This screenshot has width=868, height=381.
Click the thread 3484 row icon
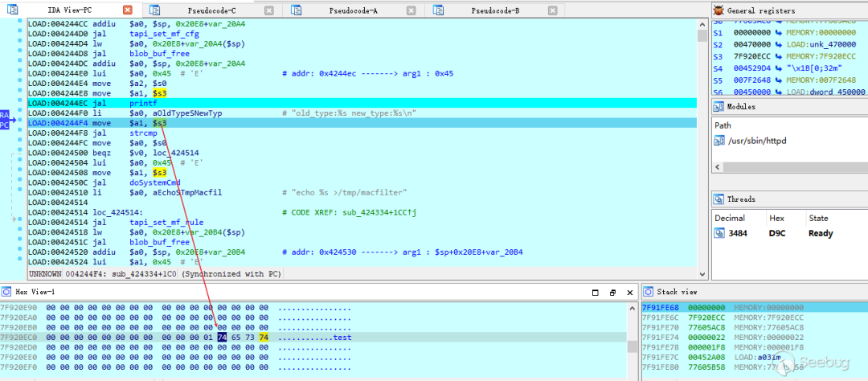(x=719, y=233)
